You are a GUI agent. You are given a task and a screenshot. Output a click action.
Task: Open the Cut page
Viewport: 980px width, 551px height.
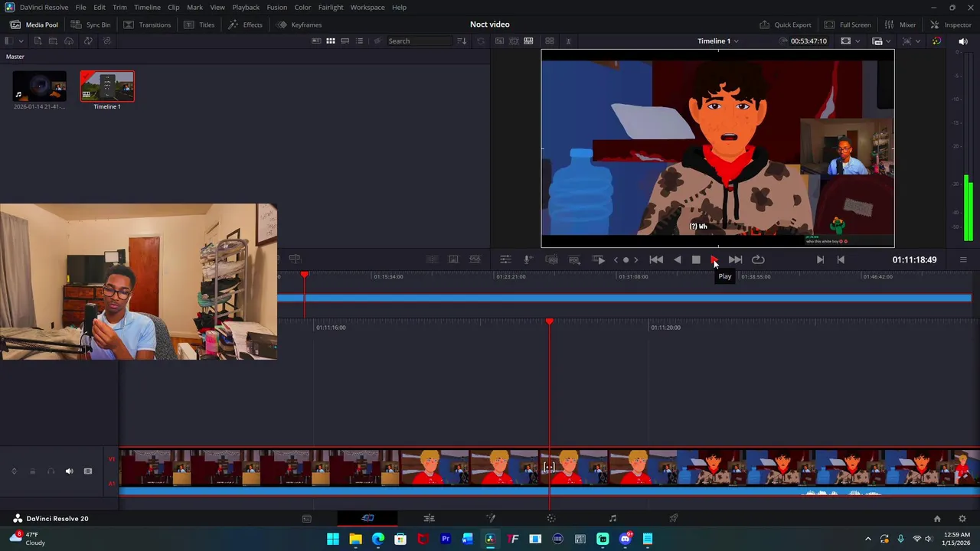pyautogui.click(x=367, y=518)
